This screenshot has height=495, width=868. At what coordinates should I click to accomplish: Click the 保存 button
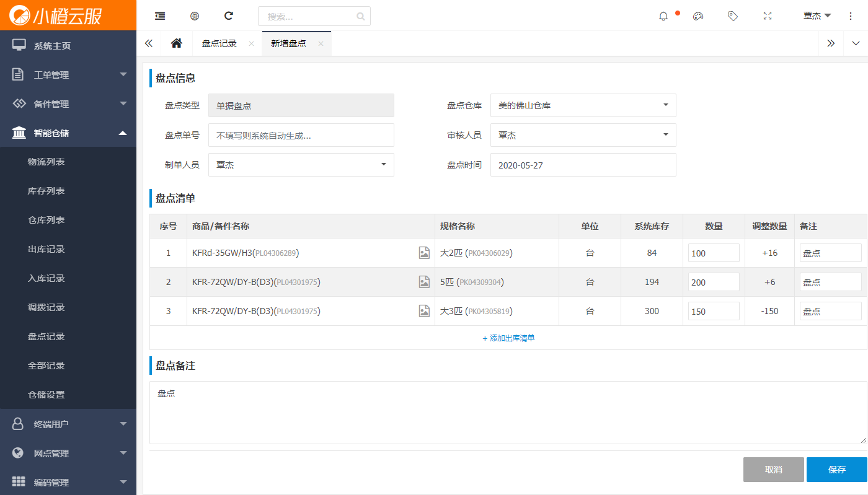point(836,470)
